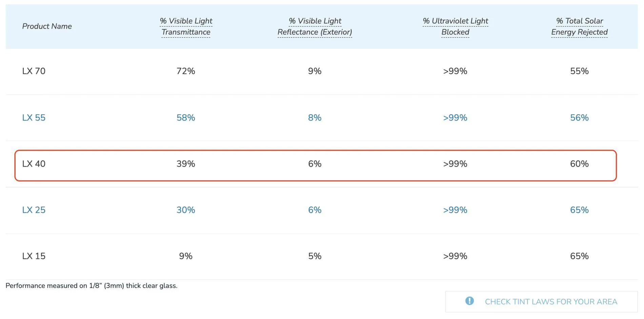This screenshot has width=644, height=319.
Task: Click LX 25's 30% transmittance value
Action: (x=186, y=210)
